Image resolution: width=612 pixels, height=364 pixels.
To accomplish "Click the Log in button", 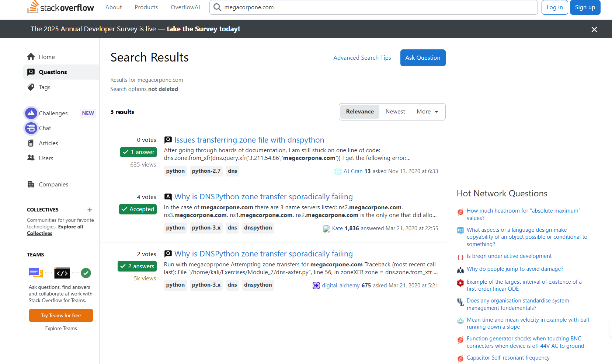I will tap(554, 7).
